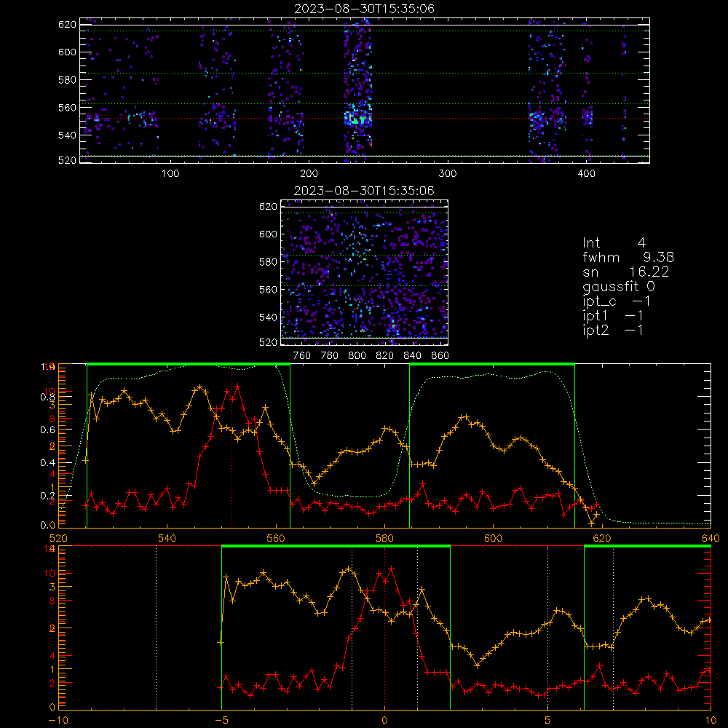Click y-axis label 580 of middle plot
Screen dimensions: 728x728
click(269, 262)
